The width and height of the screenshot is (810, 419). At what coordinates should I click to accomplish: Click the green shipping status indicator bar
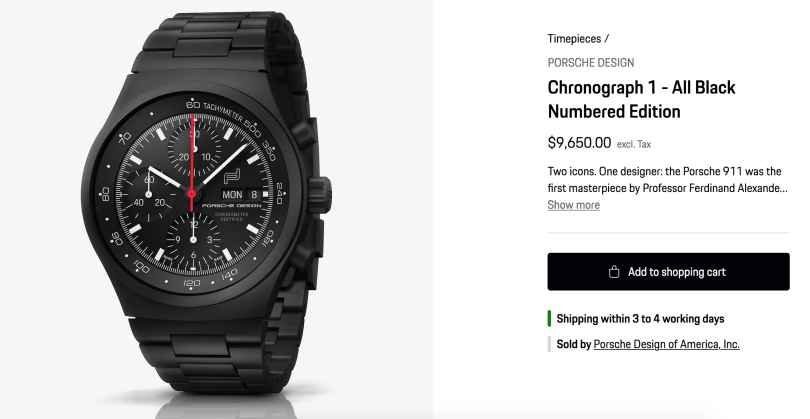pyautogui.click(x=549, y=319)
